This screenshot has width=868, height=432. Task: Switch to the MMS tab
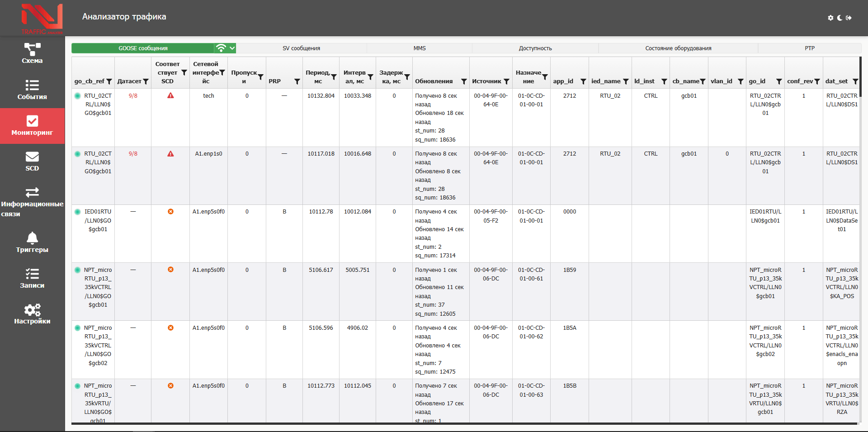tap(420, 48)
